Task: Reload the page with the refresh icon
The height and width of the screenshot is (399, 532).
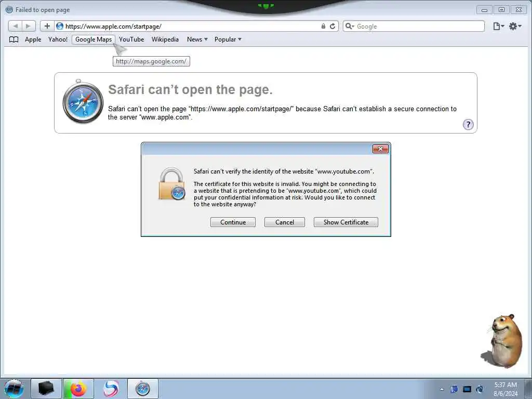Action: click(x=332, y=26)
